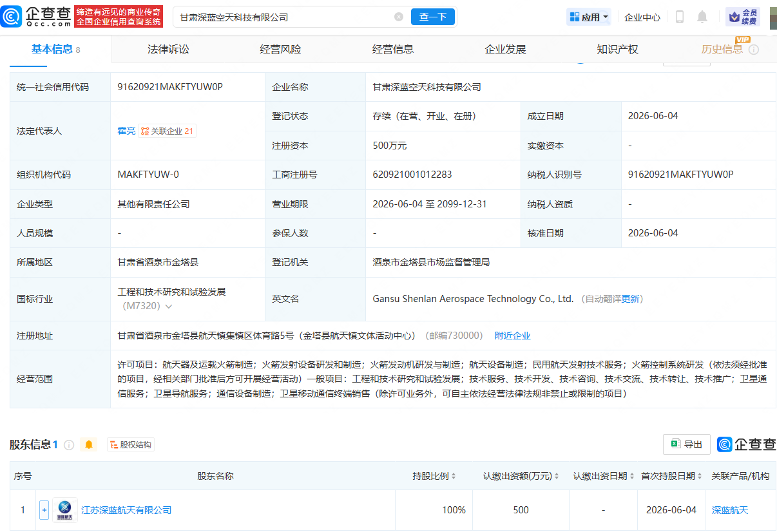Click 更新 link next to auto translation

(630, 299)
